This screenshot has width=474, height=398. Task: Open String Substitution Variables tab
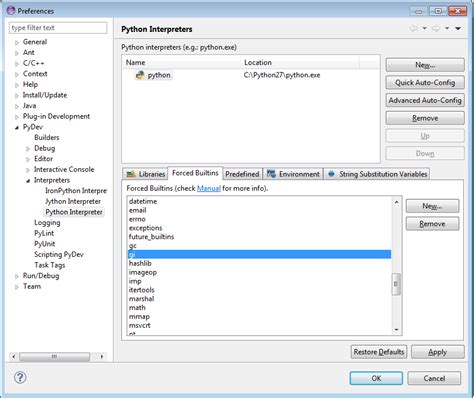[377, 174]
